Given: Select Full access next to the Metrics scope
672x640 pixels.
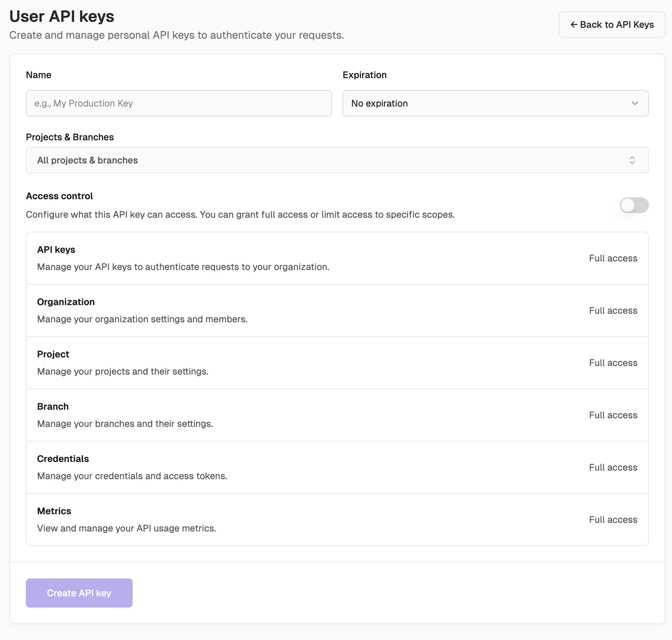Looking at the screenshot, I should (x=613, y=520).
